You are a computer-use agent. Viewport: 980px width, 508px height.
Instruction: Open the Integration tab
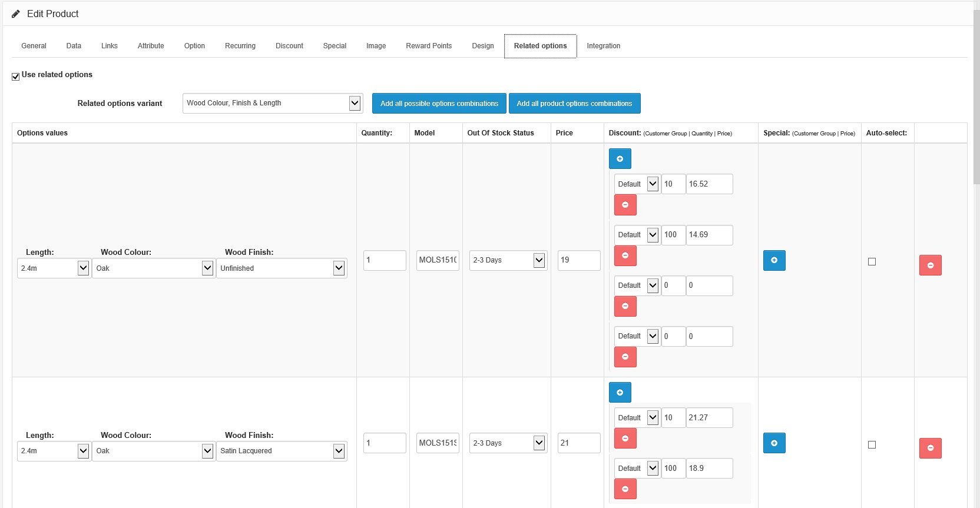click(603, 46)
